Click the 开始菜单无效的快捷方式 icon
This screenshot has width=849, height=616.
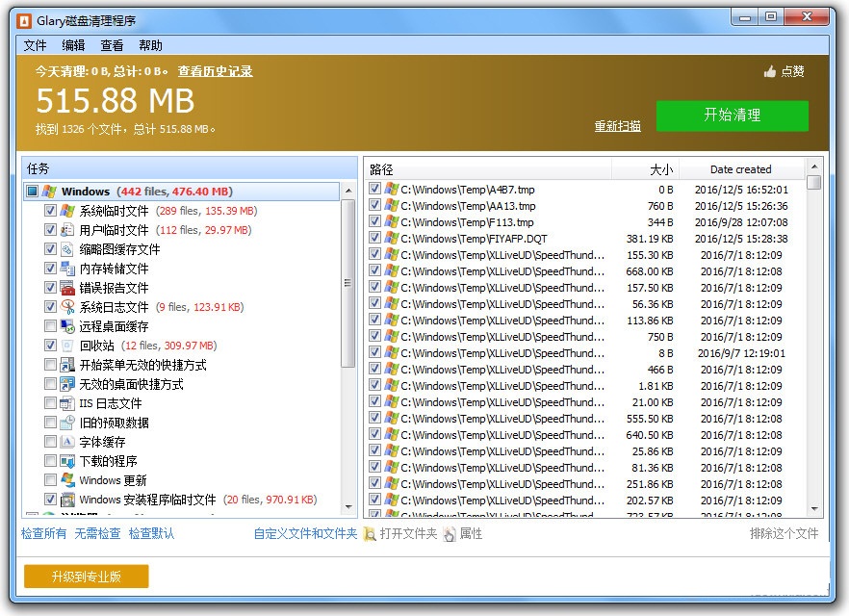67,365
